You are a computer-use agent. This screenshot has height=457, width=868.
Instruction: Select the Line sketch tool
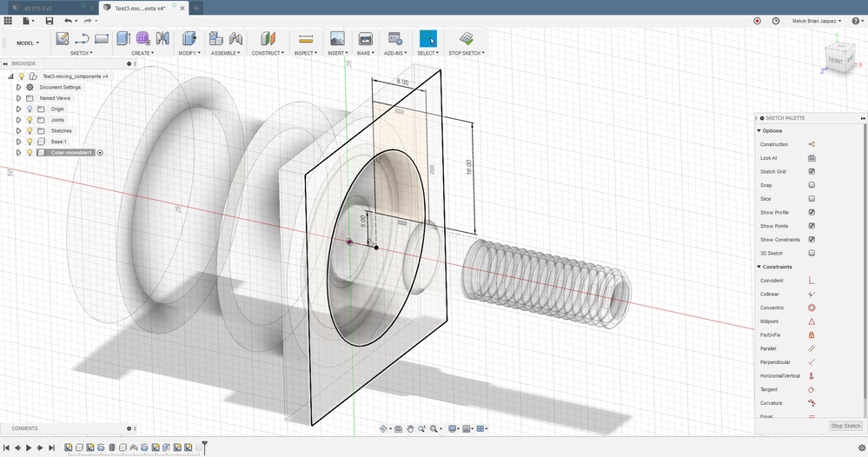coord(82,39)
